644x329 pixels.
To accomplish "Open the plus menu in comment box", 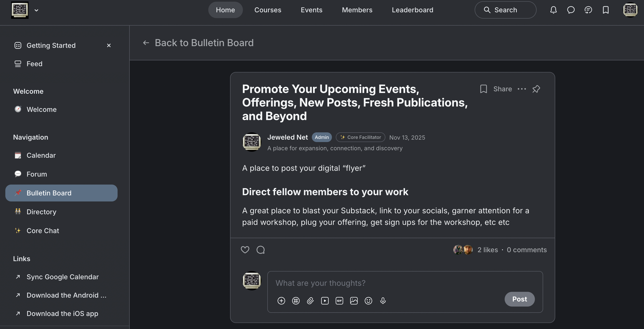I will click(x=281, y=301).
